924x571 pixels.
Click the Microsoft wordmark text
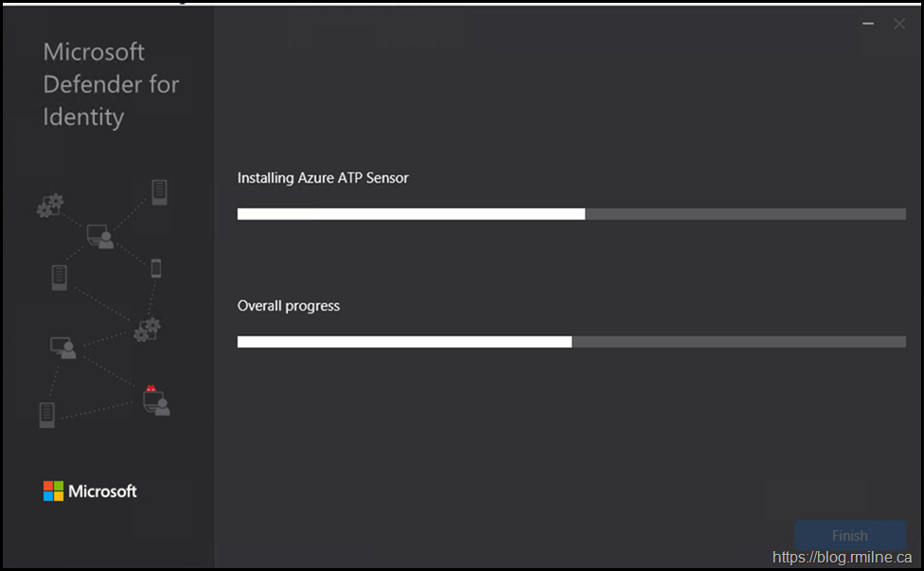coord(101,491)
